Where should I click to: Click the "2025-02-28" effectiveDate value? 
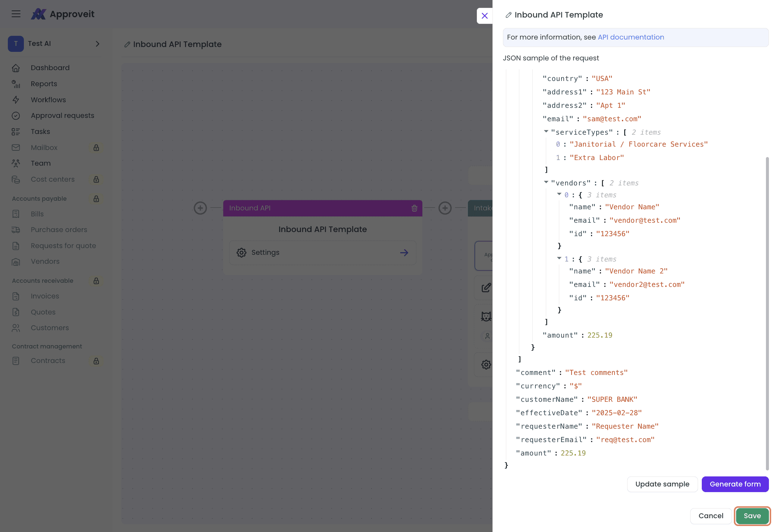coord(617,413)
